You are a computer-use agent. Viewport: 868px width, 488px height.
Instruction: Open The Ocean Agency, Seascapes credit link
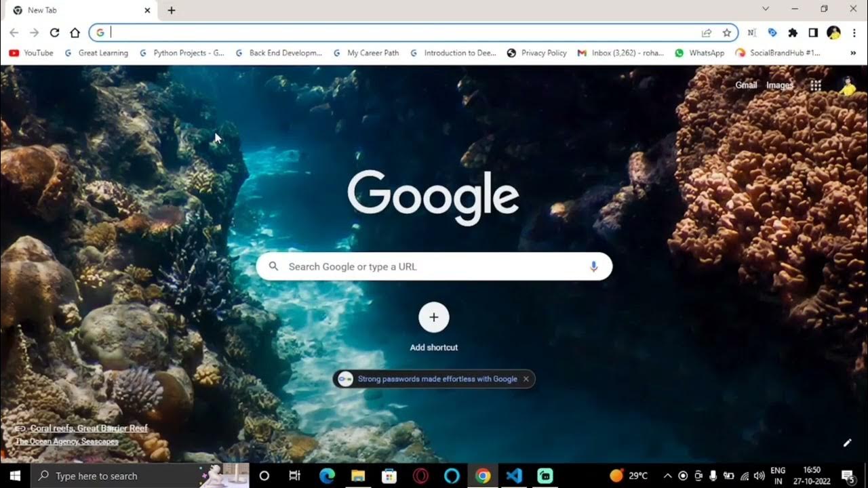(66, 441)
